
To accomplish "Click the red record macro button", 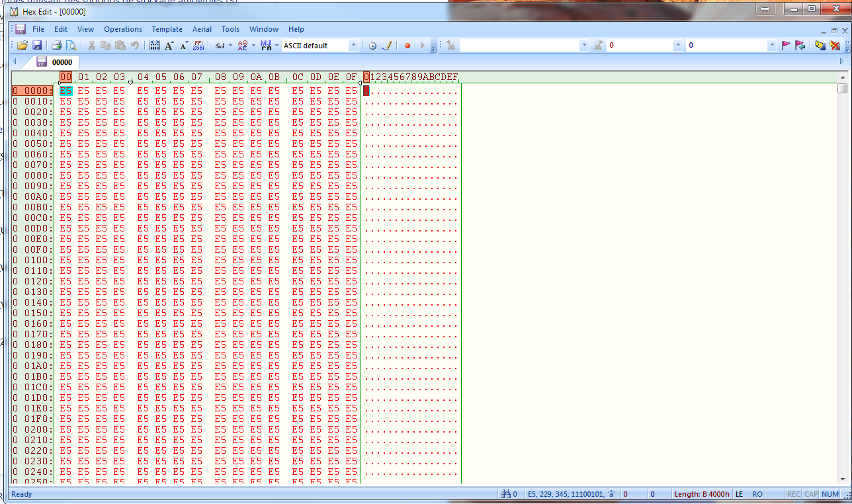I will click(x=407, y=46).
